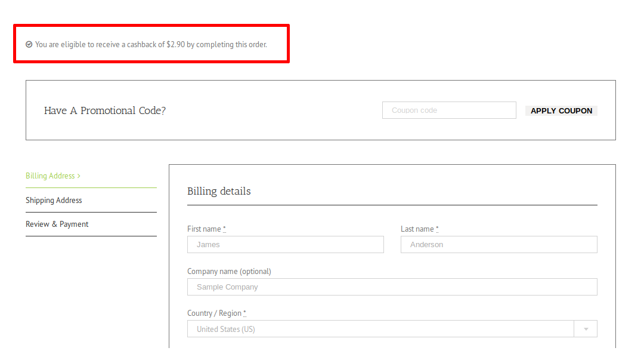This screenshot has width=644, height=363.
Task: Click the cashback eligibility message text
Action: point(151,44)
